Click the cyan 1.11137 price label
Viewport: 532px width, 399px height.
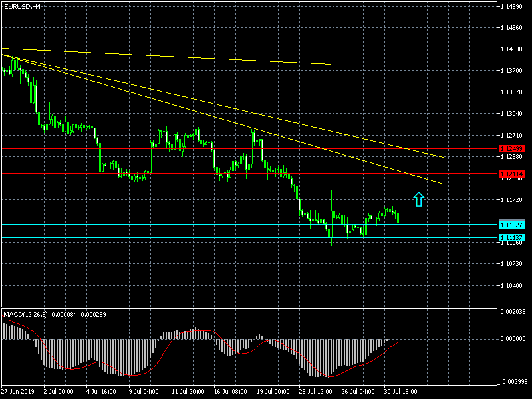(x=511, y=237)
